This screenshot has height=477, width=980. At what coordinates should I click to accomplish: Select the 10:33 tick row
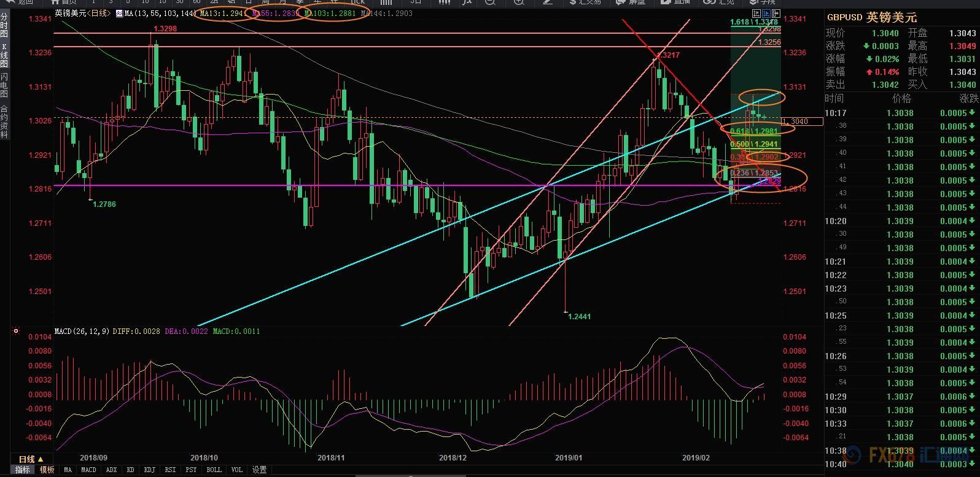click(x=902, y=424)
